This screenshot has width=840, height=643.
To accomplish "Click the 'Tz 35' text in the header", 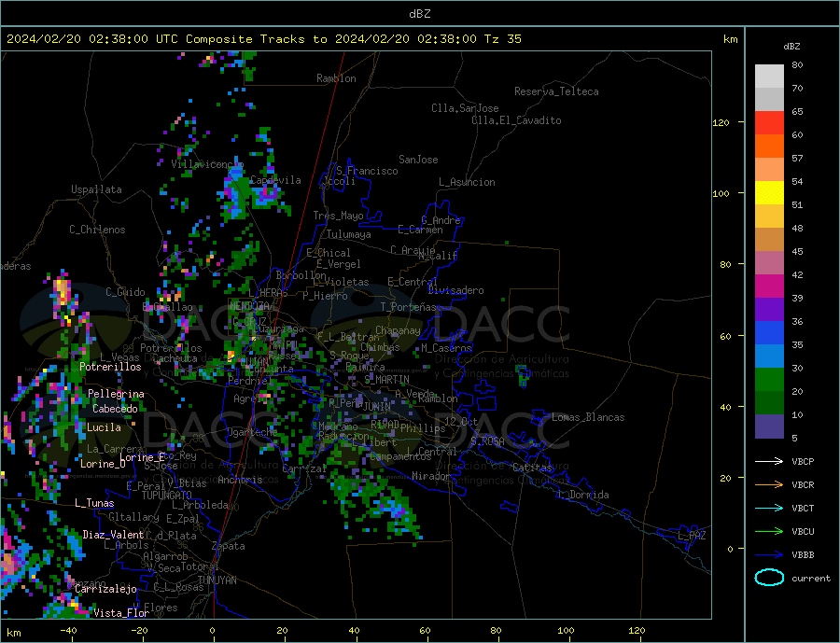I will tap(502, 39).
